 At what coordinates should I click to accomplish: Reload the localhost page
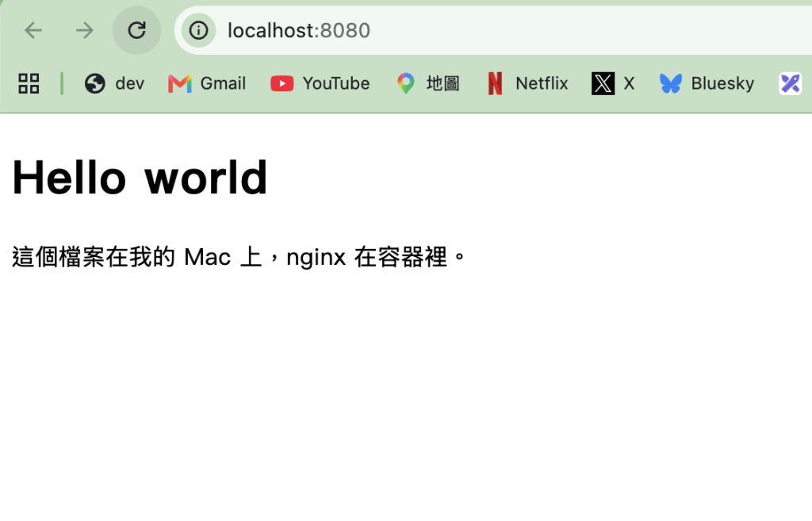tap(136, 31)
